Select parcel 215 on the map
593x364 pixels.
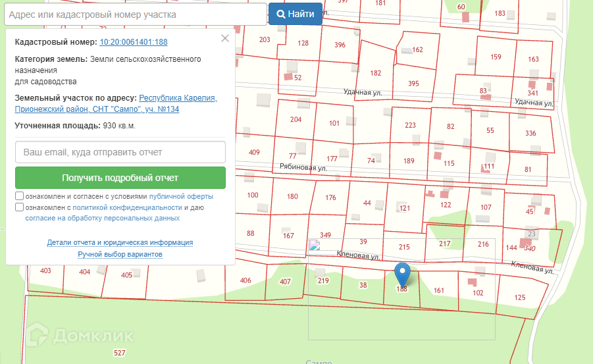coord(404,247)
